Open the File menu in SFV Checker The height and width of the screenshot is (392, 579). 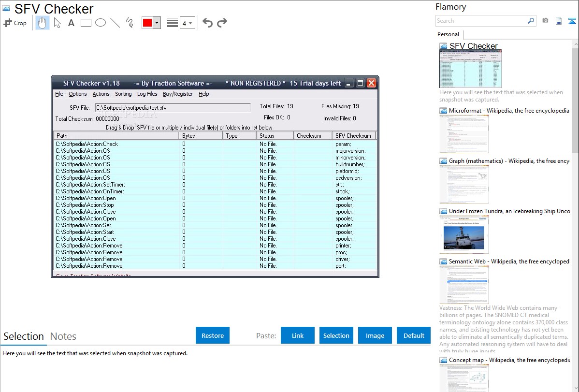click(x=59, y=94)
